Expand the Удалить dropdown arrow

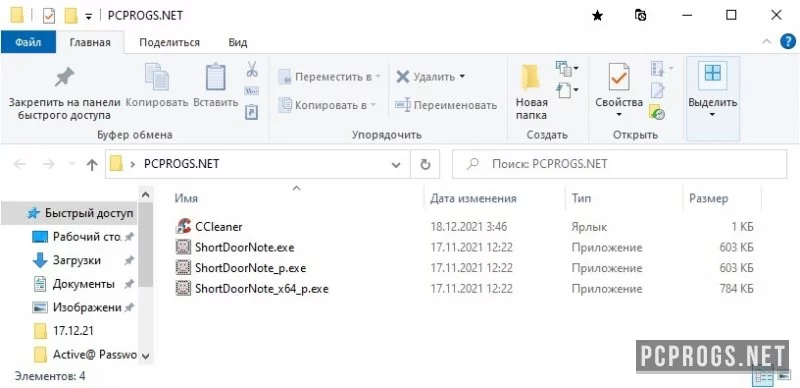point(462,77)
